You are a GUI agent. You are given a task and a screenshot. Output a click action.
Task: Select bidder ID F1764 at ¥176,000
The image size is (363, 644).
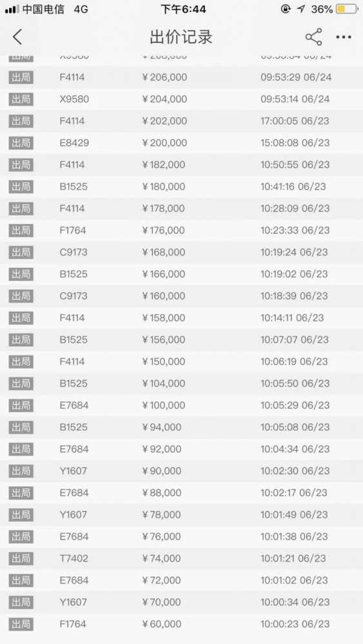tap(73, 231)
